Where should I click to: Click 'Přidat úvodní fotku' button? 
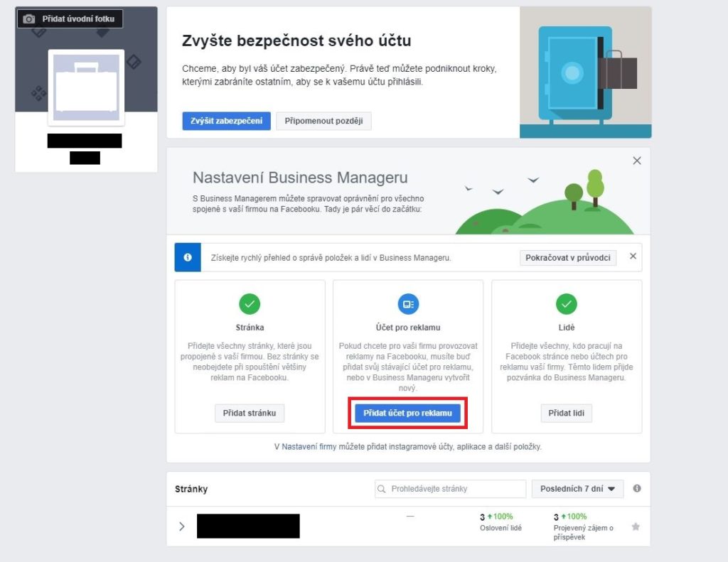[70, 19]
